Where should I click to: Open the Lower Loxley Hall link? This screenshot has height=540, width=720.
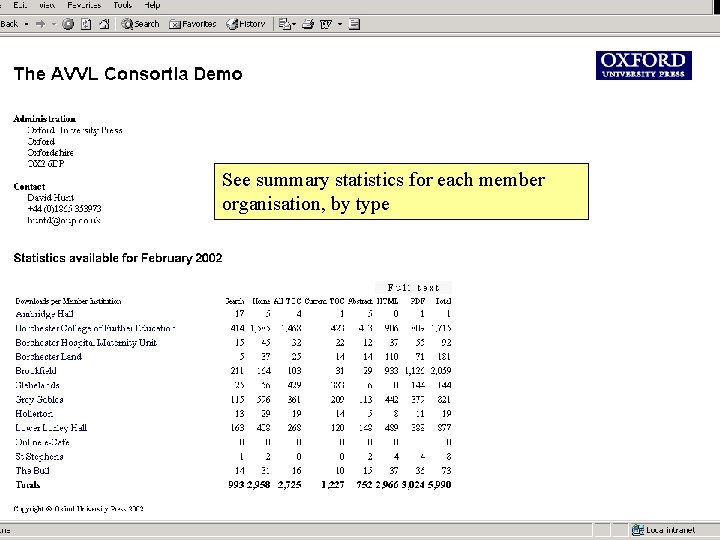pyautogui.click(x=51, y=428)
